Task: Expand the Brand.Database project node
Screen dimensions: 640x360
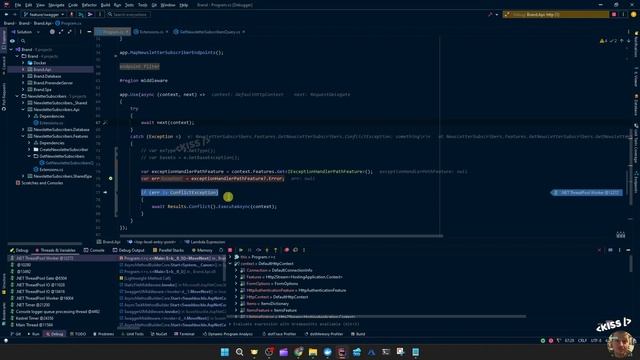Action: point(23,76)
